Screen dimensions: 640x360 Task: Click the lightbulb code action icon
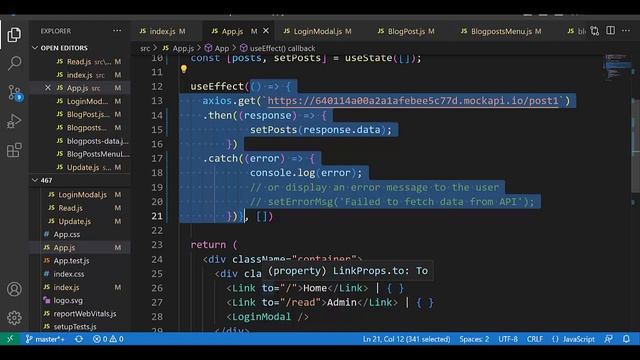(x=184, y=69)
